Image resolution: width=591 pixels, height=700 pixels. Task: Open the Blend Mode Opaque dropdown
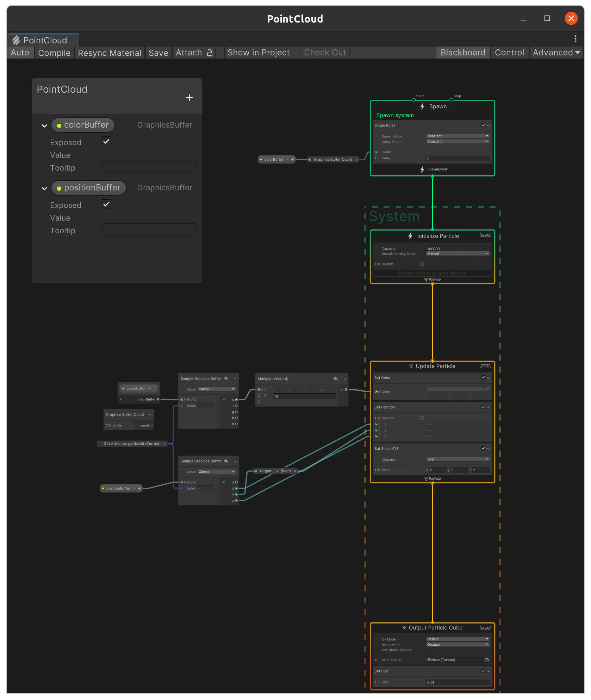458,645
